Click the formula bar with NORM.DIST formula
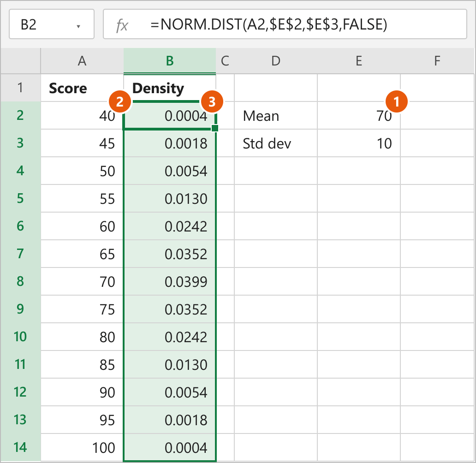This screenshot has height=463, width=476. click(x=285, y=24)
